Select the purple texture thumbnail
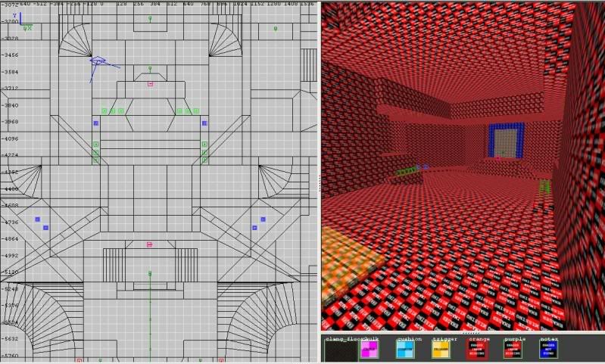This screenshot has height=364, width=605. pyautogui.click(x=513, y=350)
